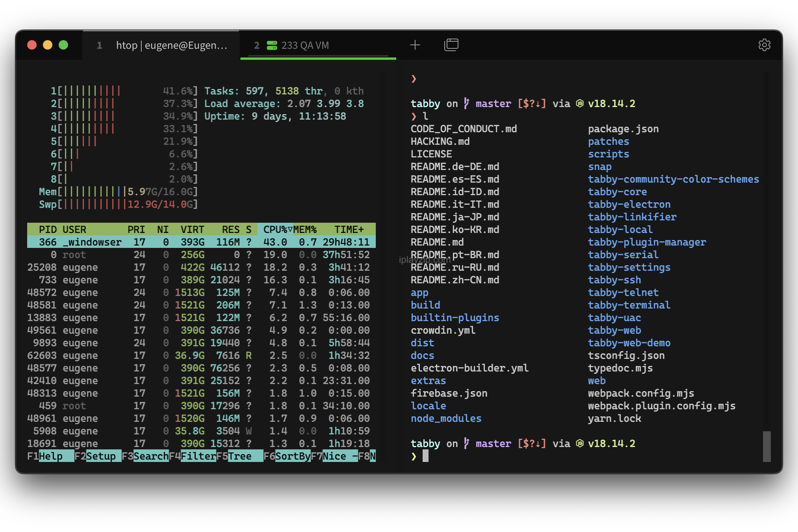Click the electron-builder.yml file name

[469, 368]
